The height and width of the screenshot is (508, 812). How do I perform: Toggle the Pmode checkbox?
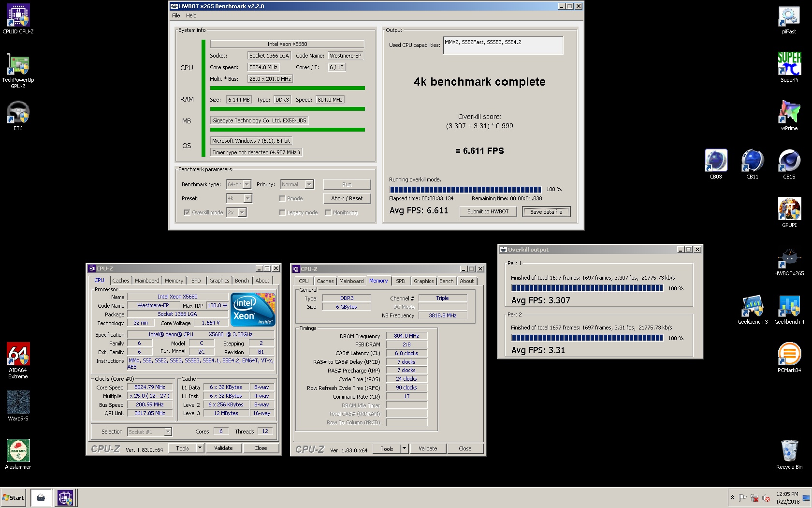[x=282, y=198]
